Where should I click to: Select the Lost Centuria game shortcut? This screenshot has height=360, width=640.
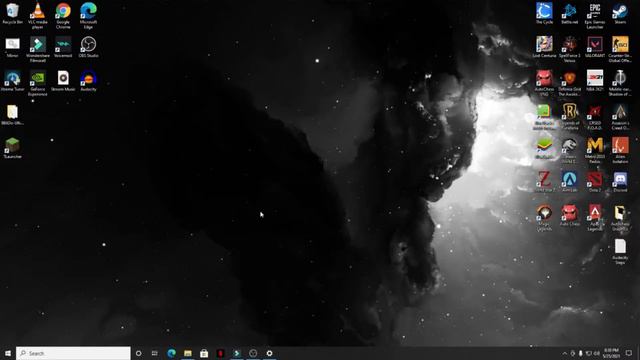coord(544,47)
